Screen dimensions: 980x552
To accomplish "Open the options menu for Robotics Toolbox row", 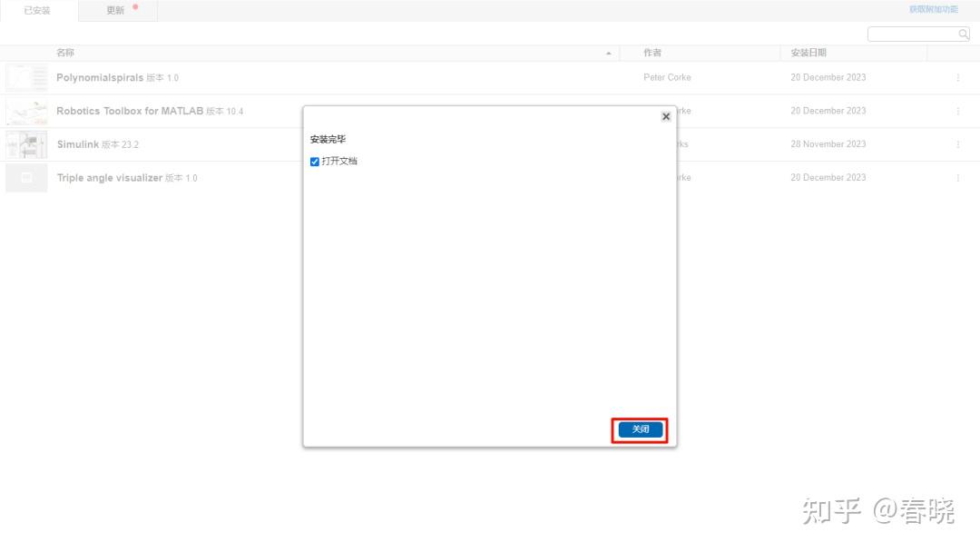I will pyautogui.click(x=958, y=111).
